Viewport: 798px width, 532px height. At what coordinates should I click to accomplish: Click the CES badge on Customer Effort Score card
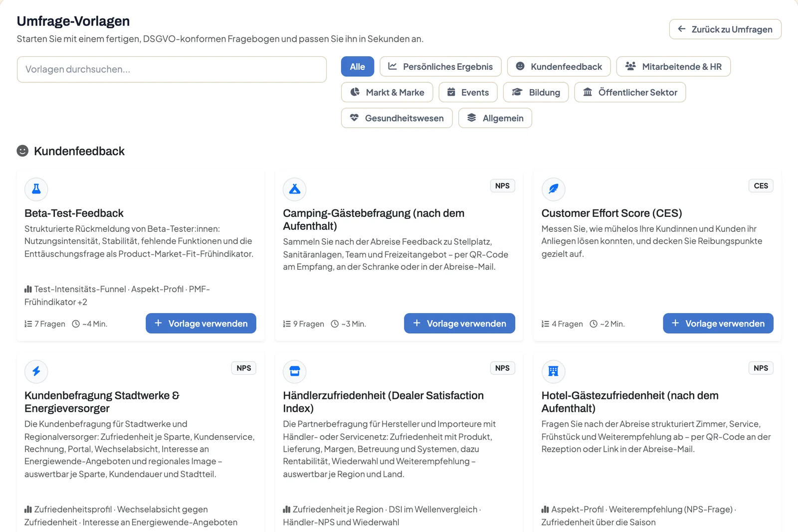coord(761,185)
